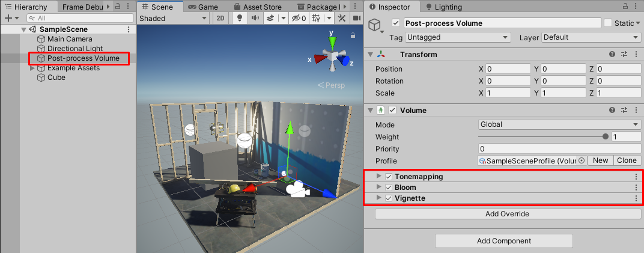Screen dimensions: 644x253
Task: Open the Shaded draw mode dropdown
Action: click(x=173, y=18)
